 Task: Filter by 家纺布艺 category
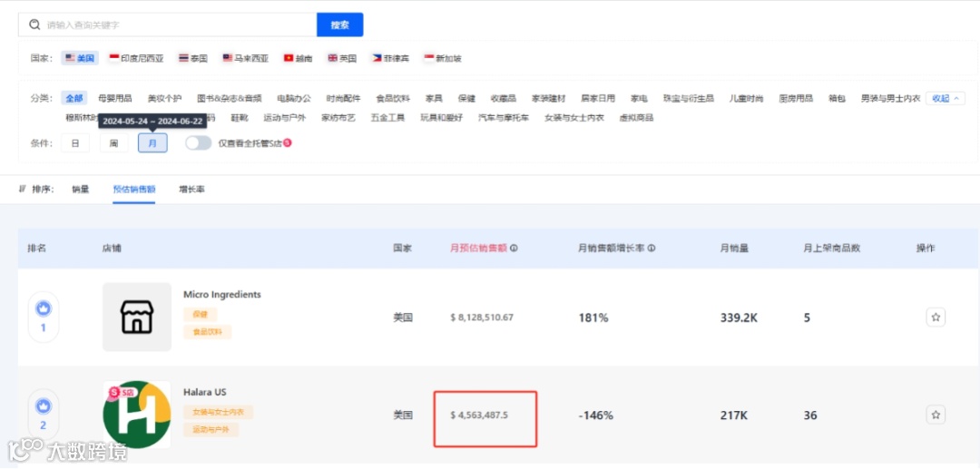pos(338,117)
